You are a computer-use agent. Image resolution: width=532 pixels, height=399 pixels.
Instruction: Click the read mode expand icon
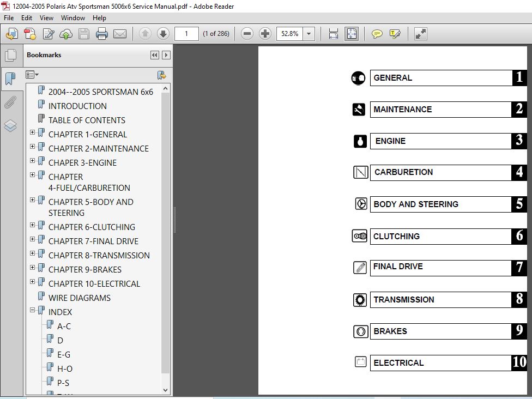tap(420, 34)
